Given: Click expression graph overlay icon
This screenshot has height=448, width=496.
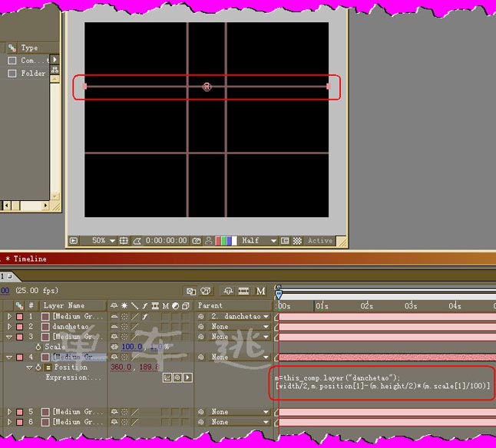Looking at the screenshot, I should tap(167, 377).
